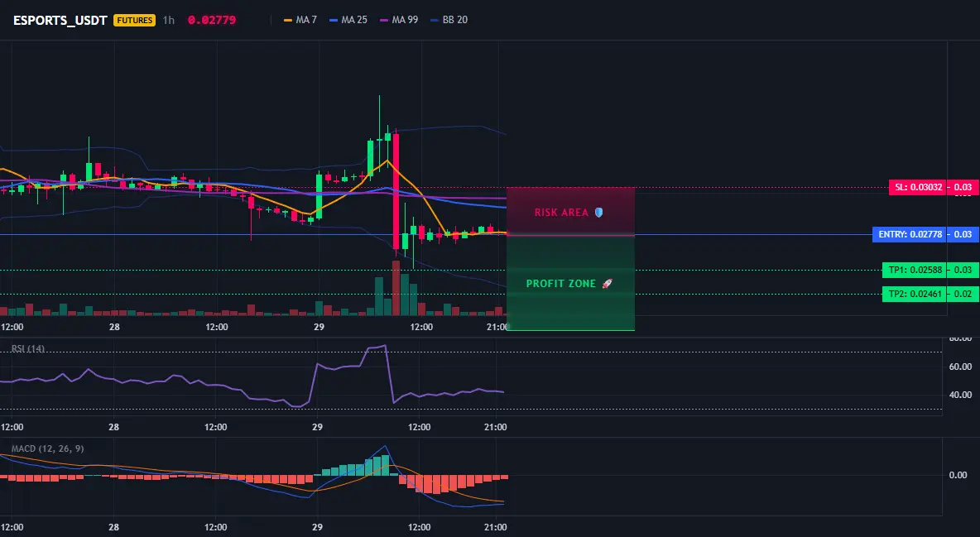980x537 pixels.
Task: Click the 29 date label on the RSI time axis
Action: click(318, 427)
